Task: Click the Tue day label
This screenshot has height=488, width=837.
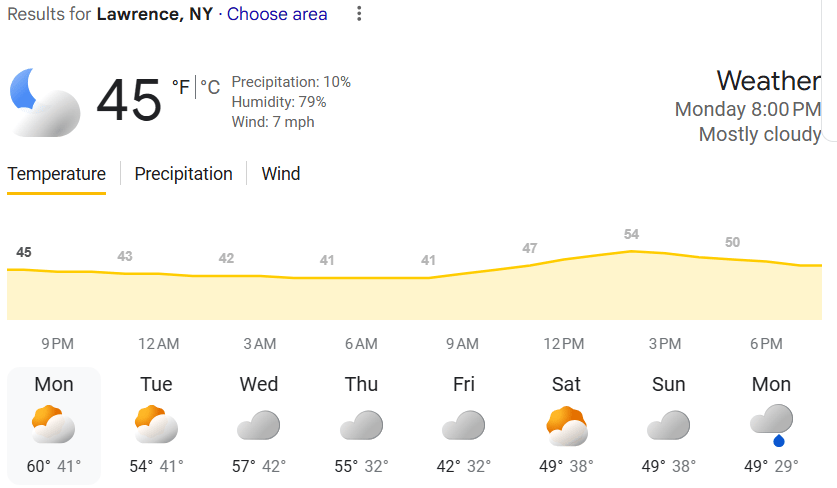Action: (156, 384)
